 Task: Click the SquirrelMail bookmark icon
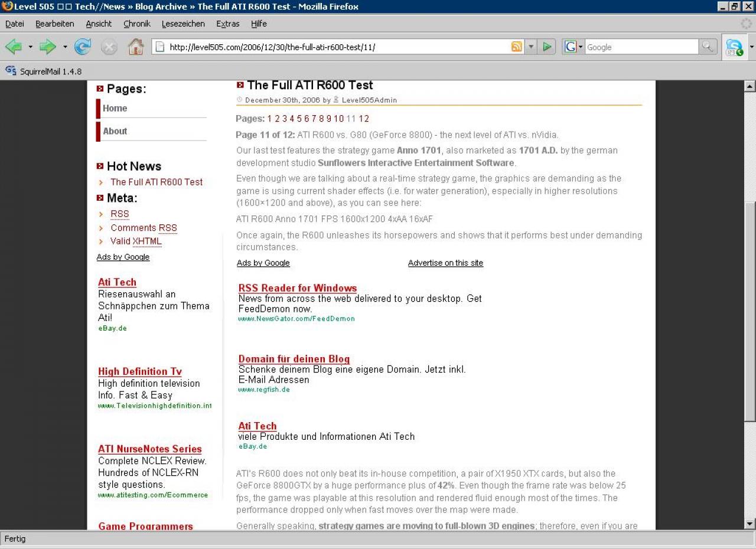point(11,71)
